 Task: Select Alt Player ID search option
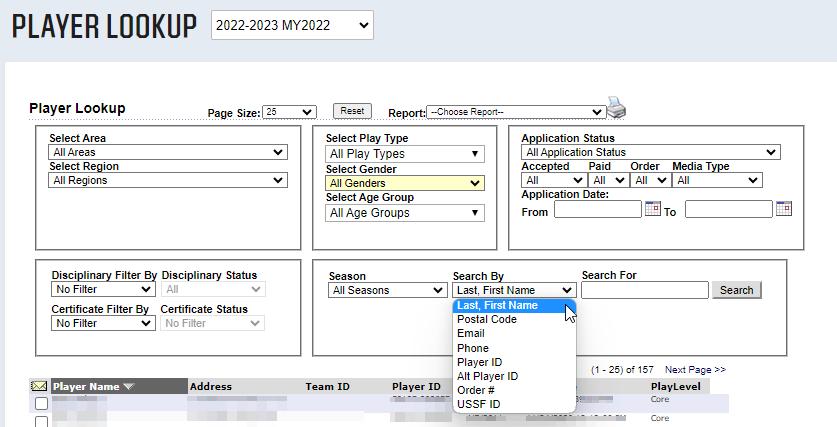click(x=487, y=376)
